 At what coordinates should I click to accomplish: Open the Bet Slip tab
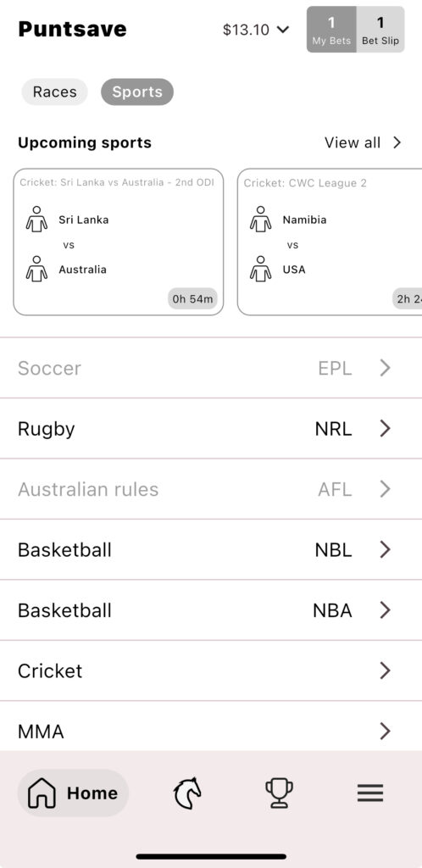click(380, 30)
